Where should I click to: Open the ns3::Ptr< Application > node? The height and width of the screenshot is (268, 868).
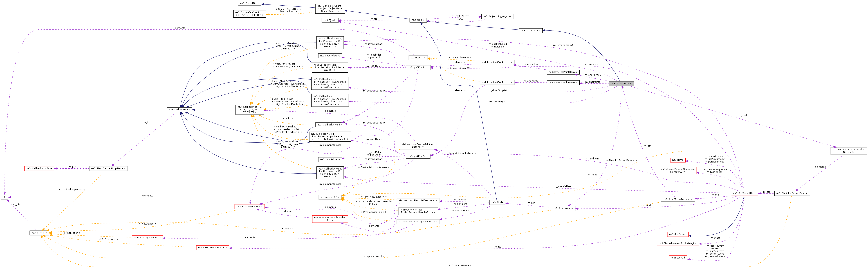coord(147,238)
